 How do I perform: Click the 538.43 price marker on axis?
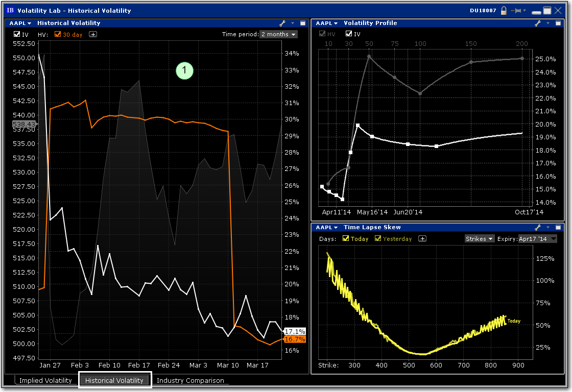click(24, 125)
